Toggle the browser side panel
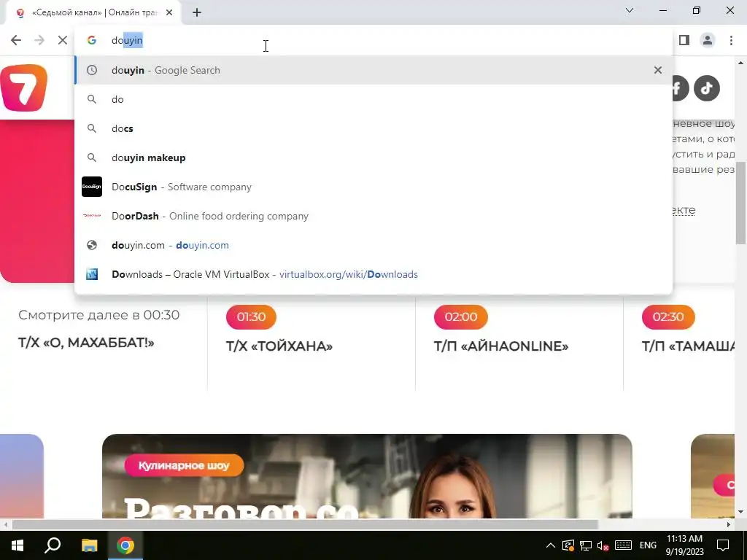This screenshot has height=560, width=747. pos(684,41)
